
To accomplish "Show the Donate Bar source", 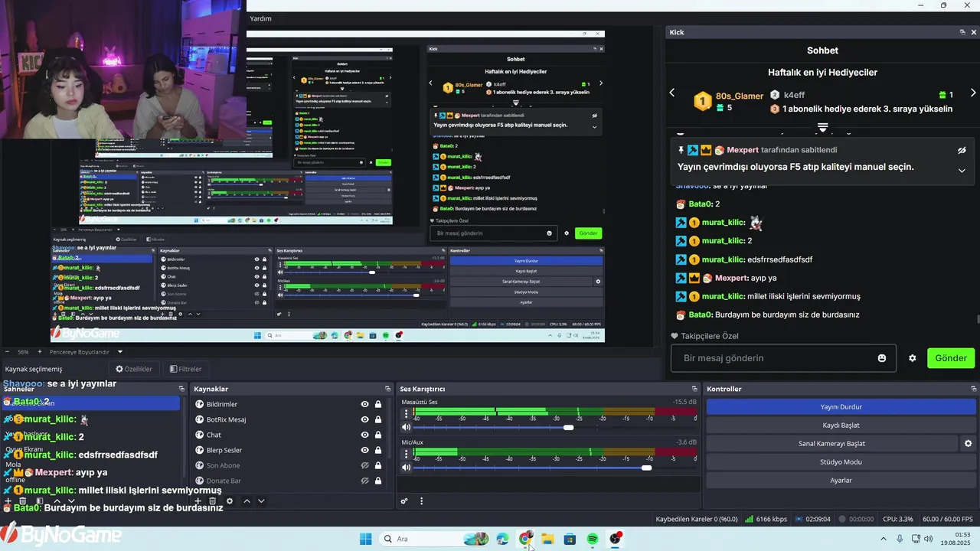I will [x=364, y=481].
